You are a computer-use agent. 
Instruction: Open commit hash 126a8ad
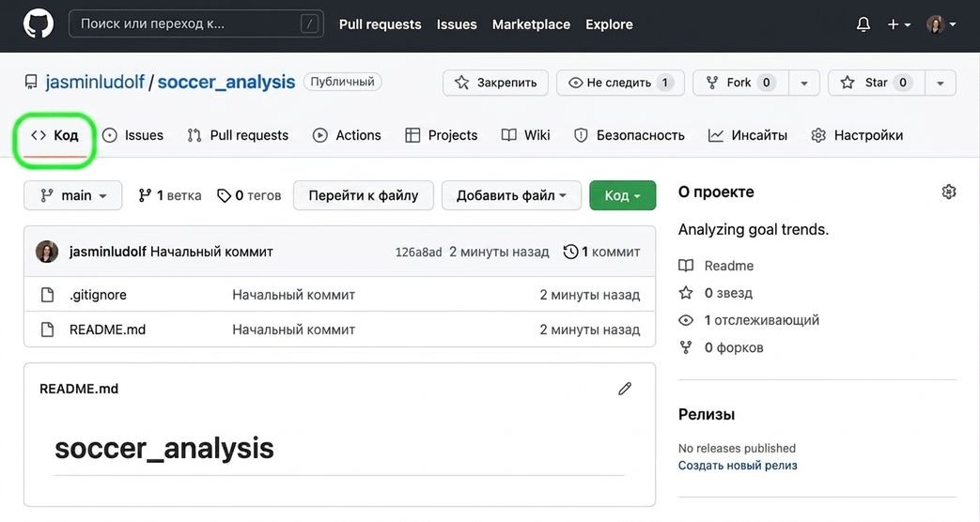click(418, 253)
